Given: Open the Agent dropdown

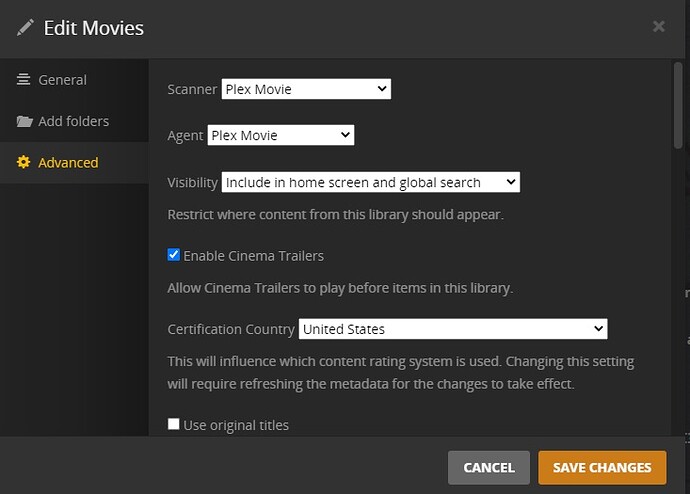Looking at the screenshot, I should pos(281,135).
